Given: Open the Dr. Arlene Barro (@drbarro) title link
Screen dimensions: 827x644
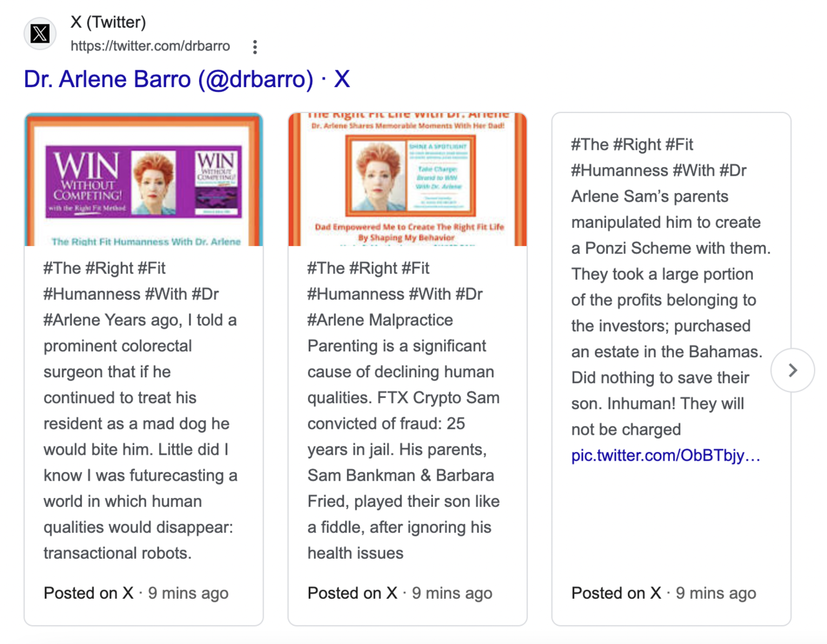Looking at the screenshot, I should click(187, 79).
